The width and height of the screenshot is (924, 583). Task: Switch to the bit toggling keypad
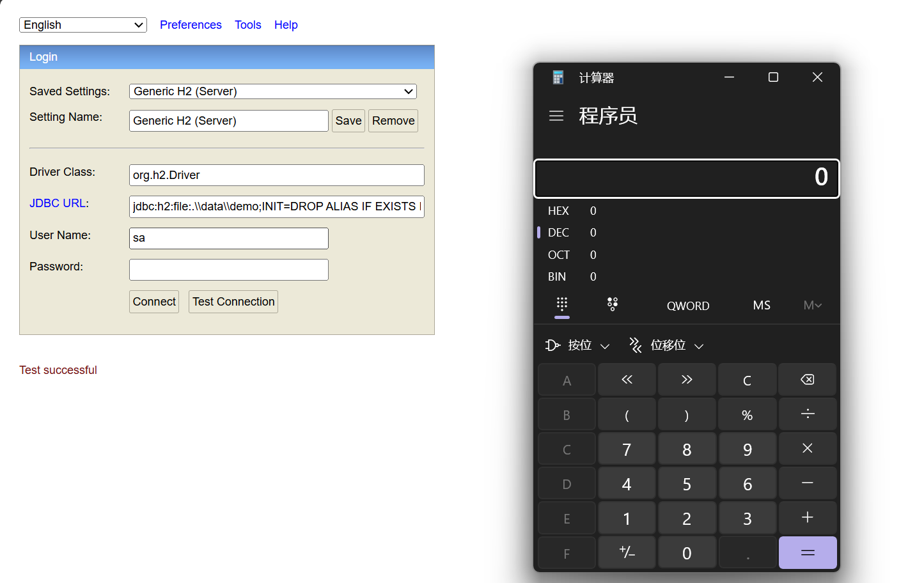point(612,304)
